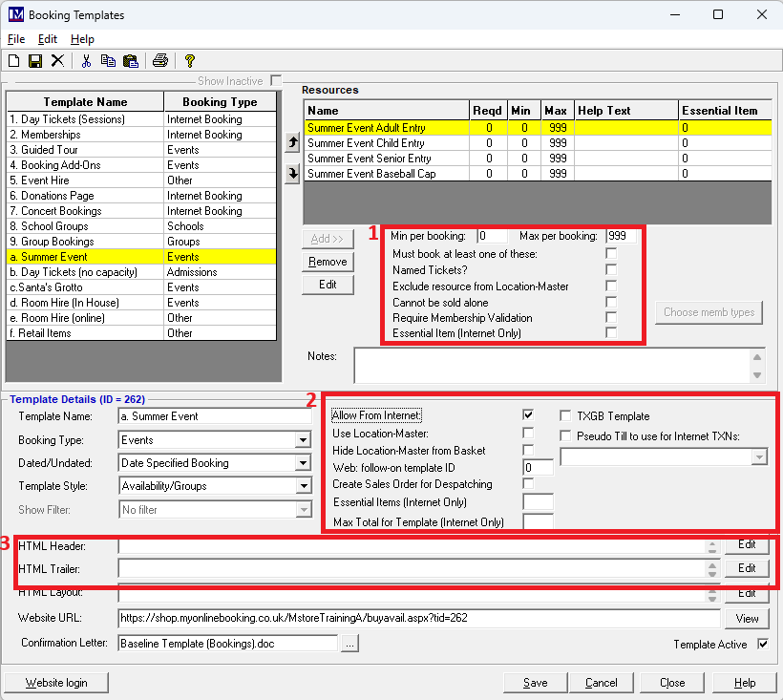The image size is (783, 700).
Task: Move template up with the up arrow
Action: pyautogui.click(x=292, y=143)
